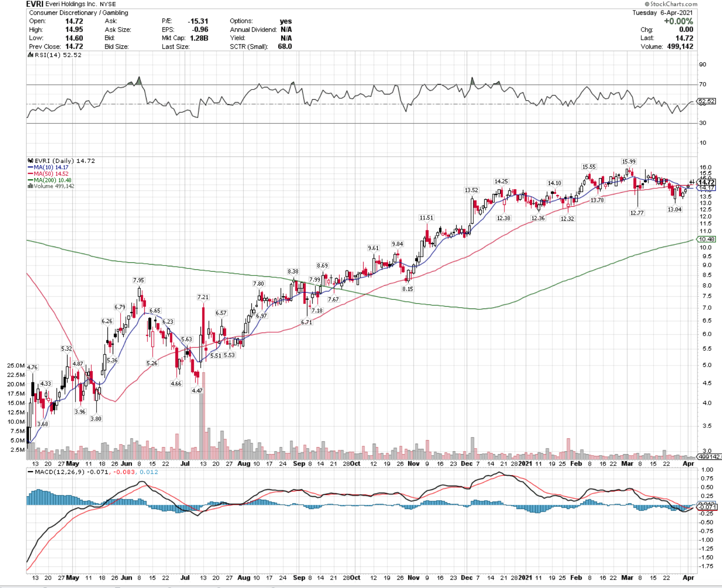
Task: Select the High value 14.95
Action: pos(74,29)
